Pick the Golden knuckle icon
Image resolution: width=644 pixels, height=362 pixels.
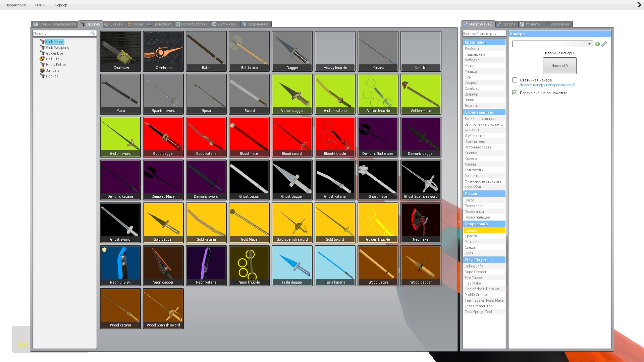(x=378, y=223)
